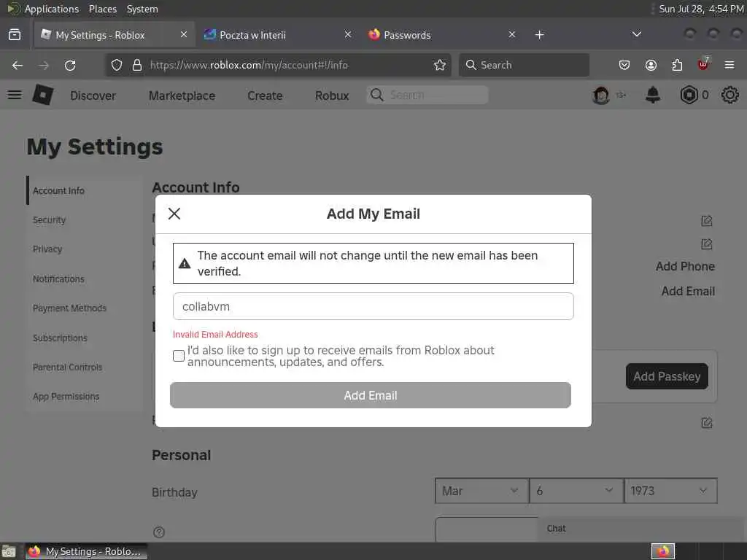The width and height of the screenshot is (747, 560).
Task: Open the Roblox settings gear
Action: point(729,95)
